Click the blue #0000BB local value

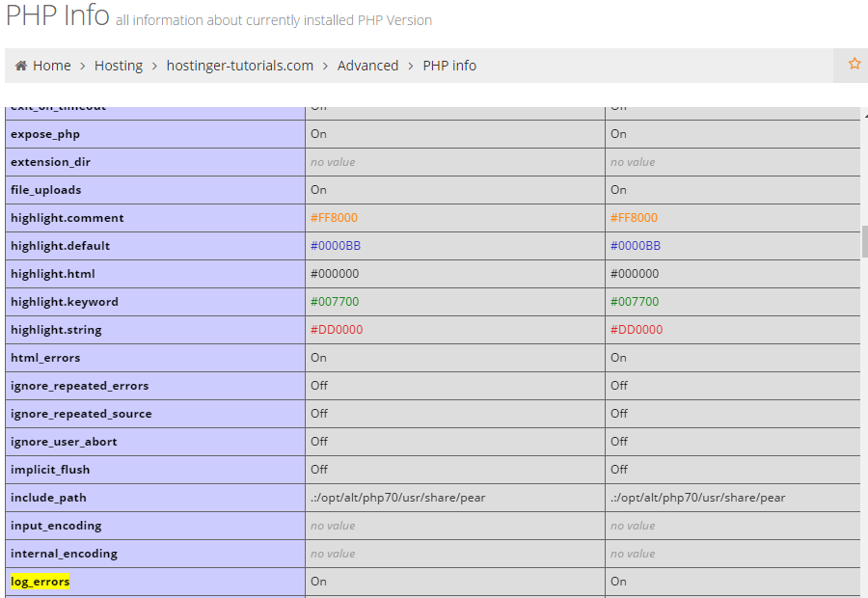tap(335, 246)
